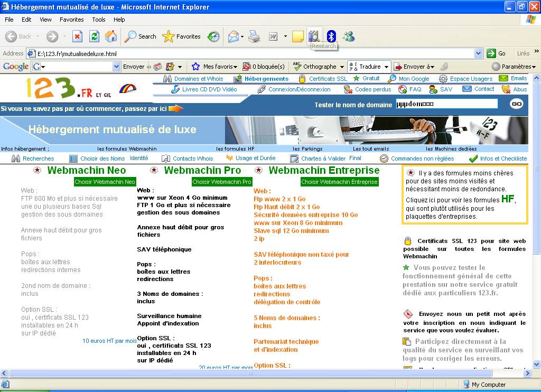
Task: Click the large green HF formulas link
Action: [x=508, y=199]
